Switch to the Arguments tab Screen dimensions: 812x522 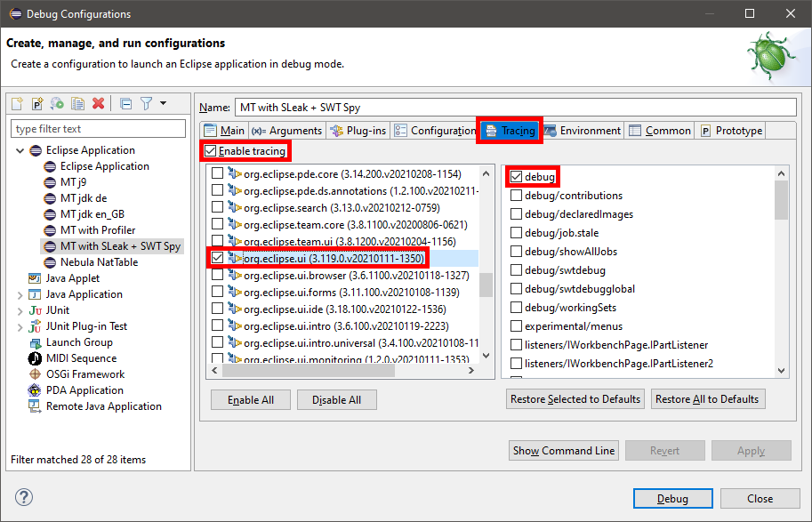[x=286, y=130]
